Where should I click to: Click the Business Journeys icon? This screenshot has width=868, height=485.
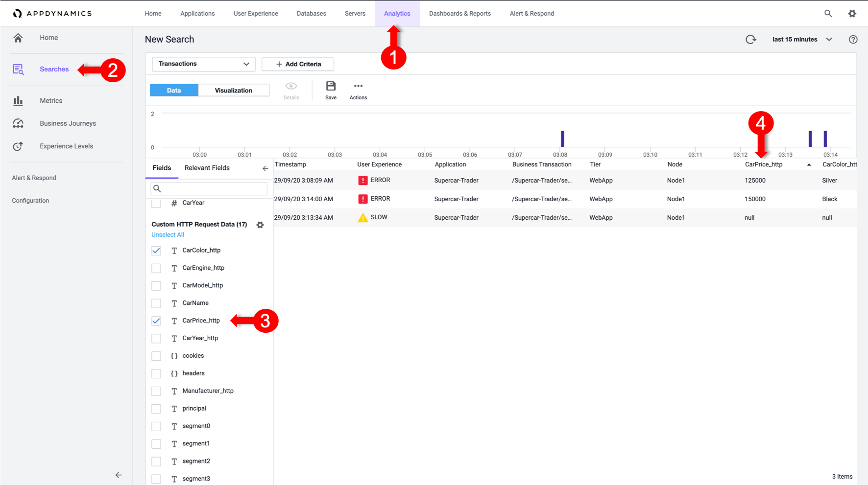point(18,123)
